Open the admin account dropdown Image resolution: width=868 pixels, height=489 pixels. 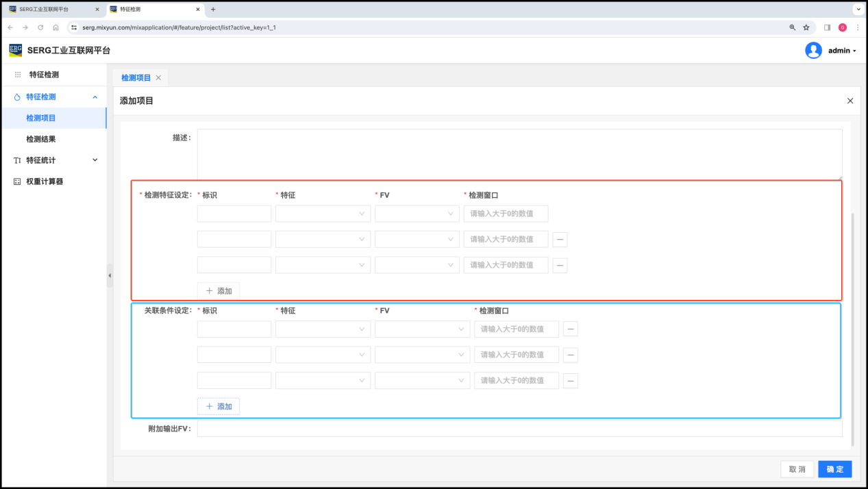(842, 51)
